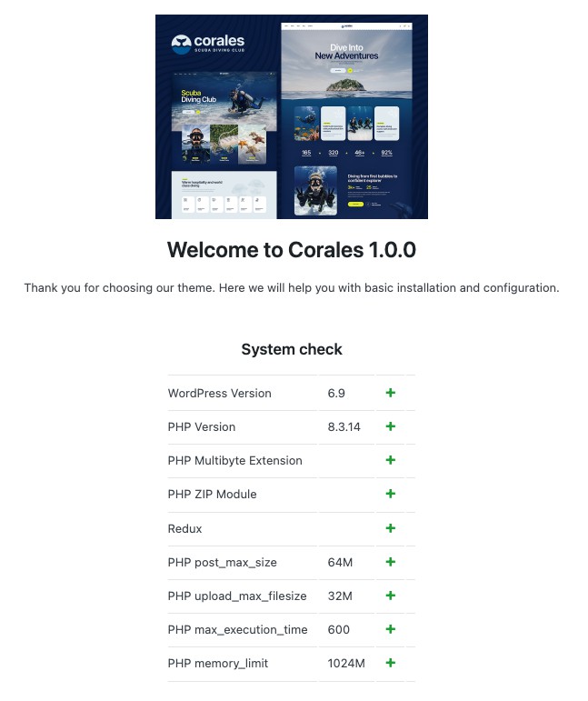Click the green plus icon for WordPress Version

click(x=391, y=393)
